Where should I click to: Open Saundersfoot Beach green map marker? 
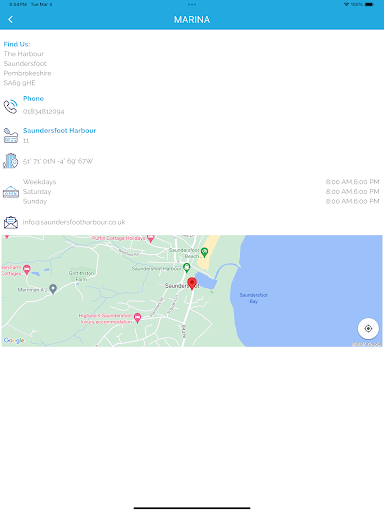(205, 252)
